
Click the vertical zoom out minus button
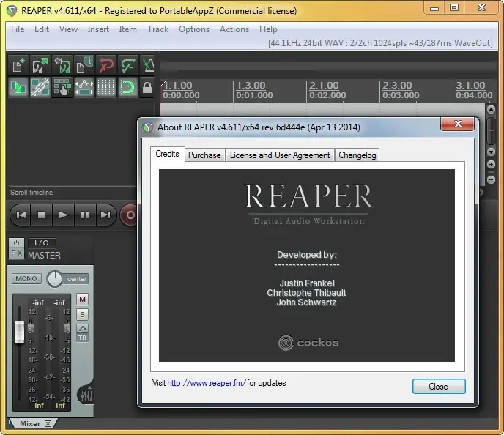pyautogui.click(x=491, y=179)
